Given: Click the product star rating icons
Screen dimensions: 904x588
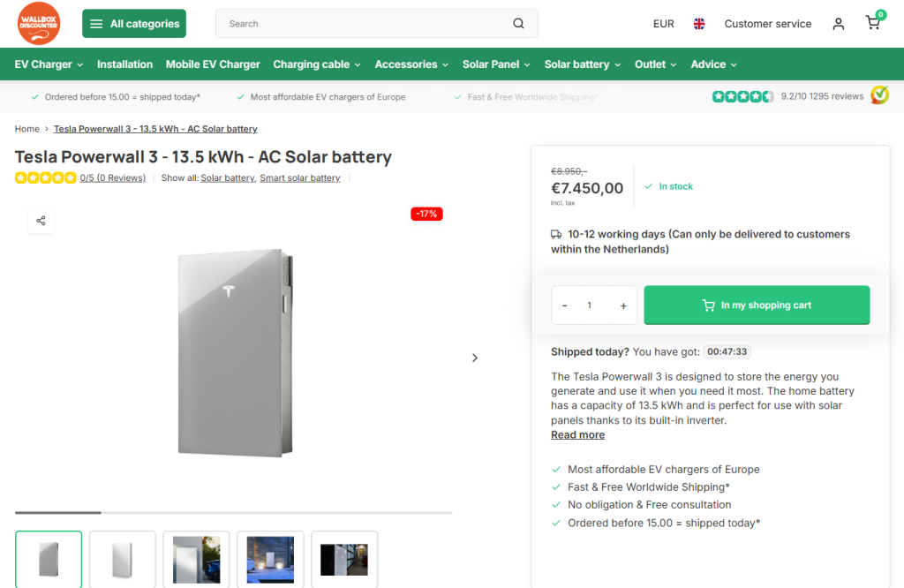Looking at the screenshot, I should 46,177.
